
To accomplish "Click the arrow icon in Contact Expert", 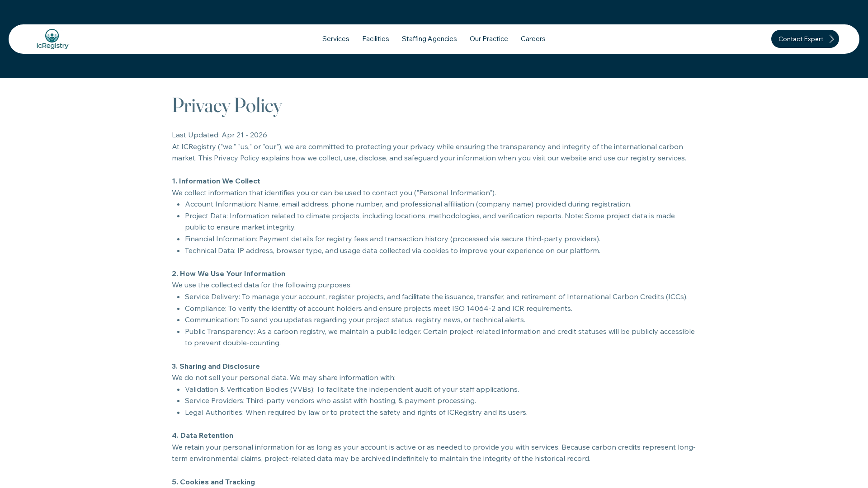I will tap(831, 39).
